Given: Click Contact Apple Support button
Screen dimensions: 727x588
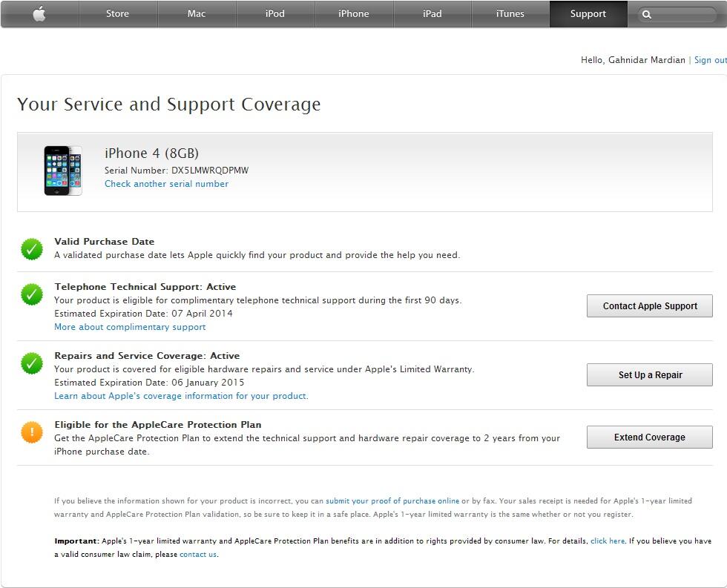Looking at the screenshot, I should tap(650, 305).
